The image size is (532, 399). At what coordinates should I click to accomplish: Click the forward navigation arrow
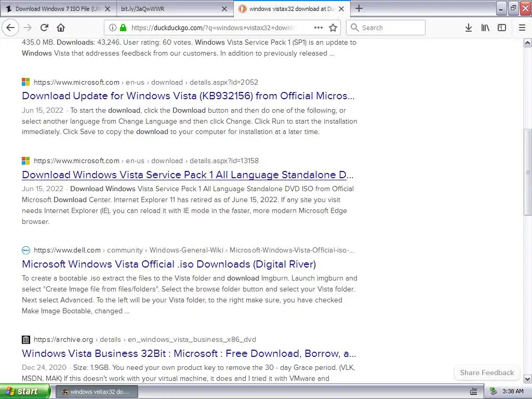pyautogui.click(x=28, y=28)
